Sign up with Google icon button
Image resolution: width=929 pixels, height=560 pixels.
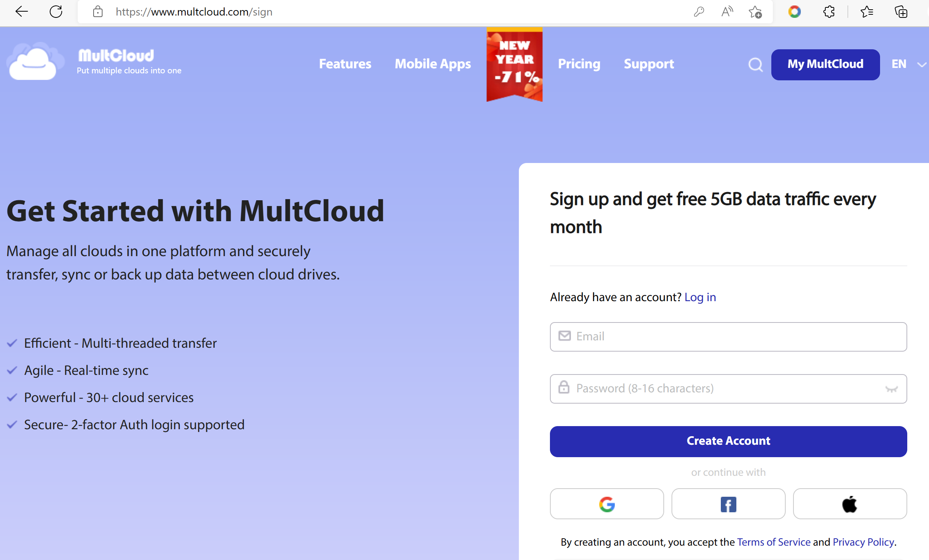tap(607, 504)
